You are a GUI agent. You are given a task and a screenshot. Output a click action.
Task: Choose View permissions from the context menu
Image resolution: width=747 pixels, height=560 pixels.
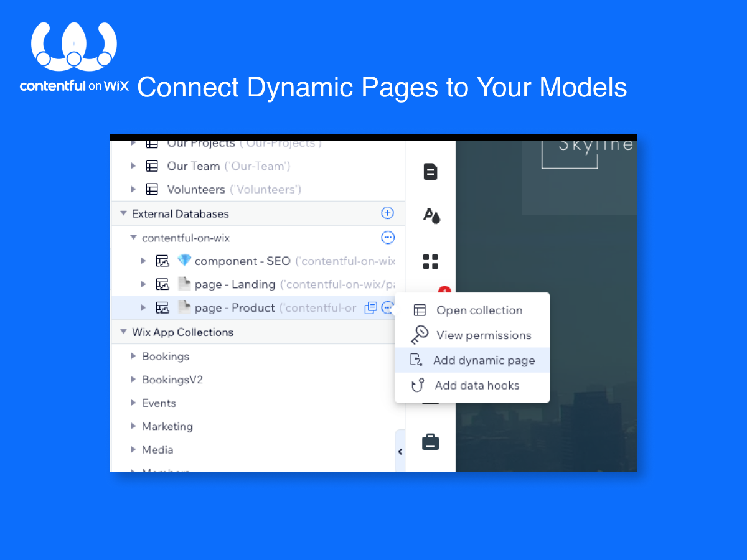point(472,335)
